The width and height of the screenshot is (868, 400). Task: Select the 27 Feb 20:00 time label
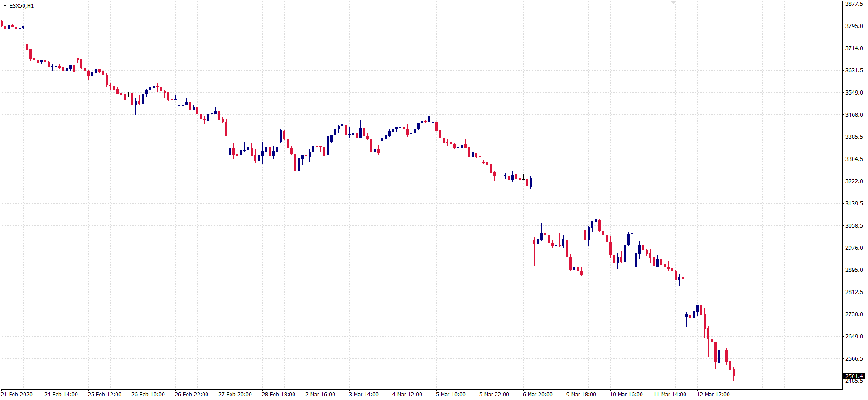[x=235, y=395]
